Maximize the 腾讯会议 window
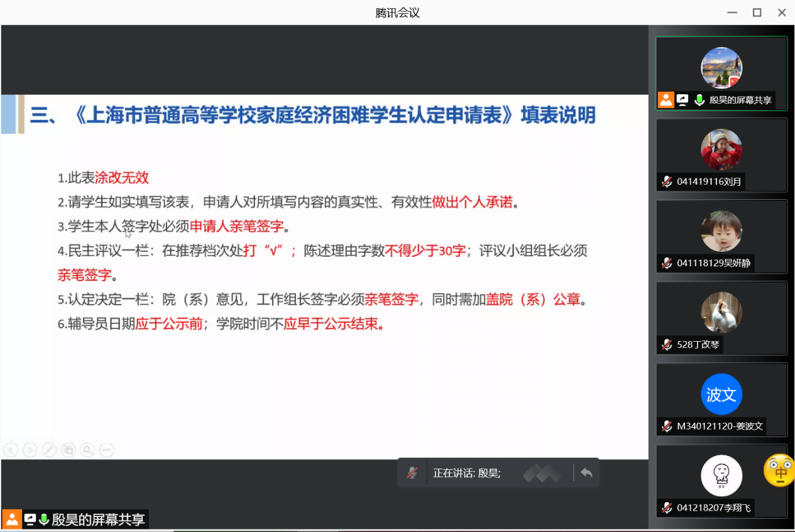This screenshot has width=795, height=532. click(757, 13)
